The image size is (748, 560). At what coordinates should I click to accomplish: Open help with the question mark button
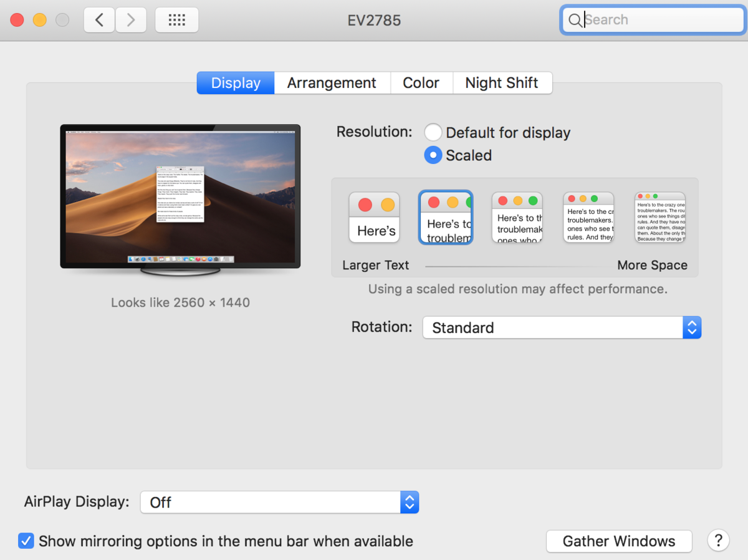tap(718, 540)
